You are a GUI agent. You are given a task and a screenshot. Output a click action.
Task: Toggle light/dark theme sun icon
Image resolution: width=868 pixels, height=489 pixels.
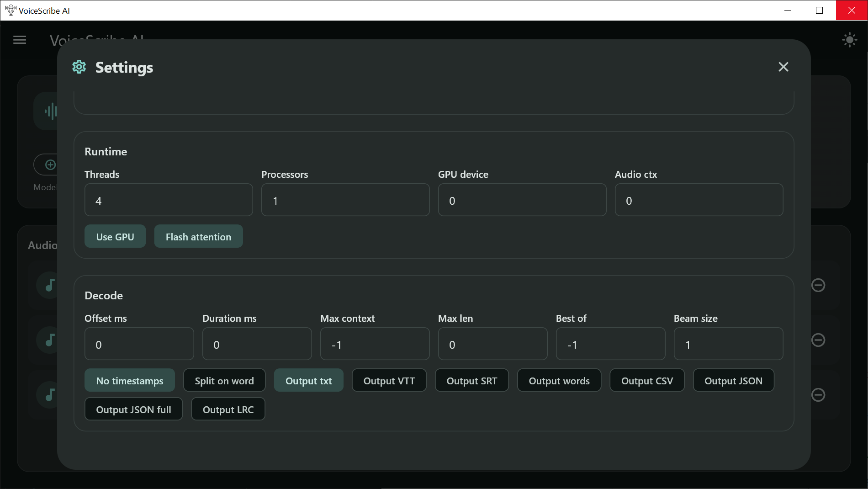click(849, 40)
